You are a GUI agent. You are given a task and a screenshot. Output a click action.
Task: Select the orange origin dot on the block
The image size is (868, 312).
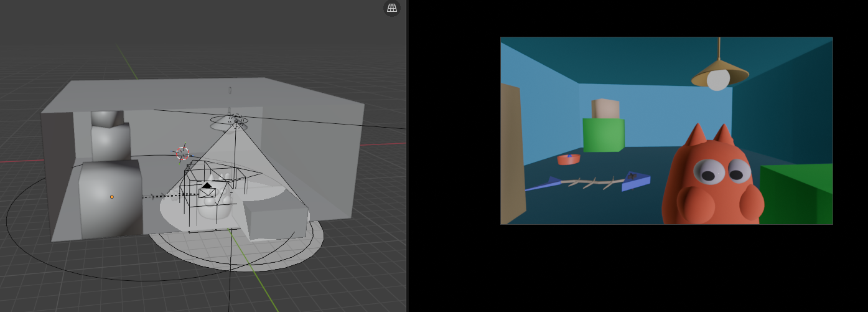(112, 197)
